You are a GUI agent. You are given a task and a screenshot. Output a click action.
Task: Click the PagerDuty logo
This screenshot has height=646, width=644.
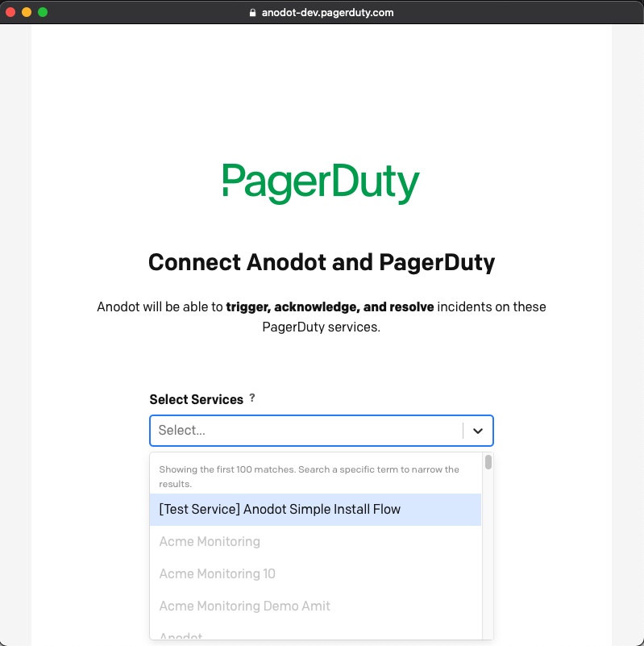point(321,183)
